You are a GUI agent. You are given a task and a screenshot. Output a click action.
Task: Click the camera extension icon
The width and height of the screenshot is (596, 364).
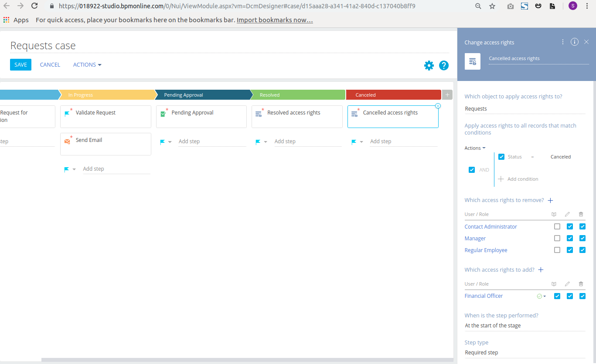511,6
